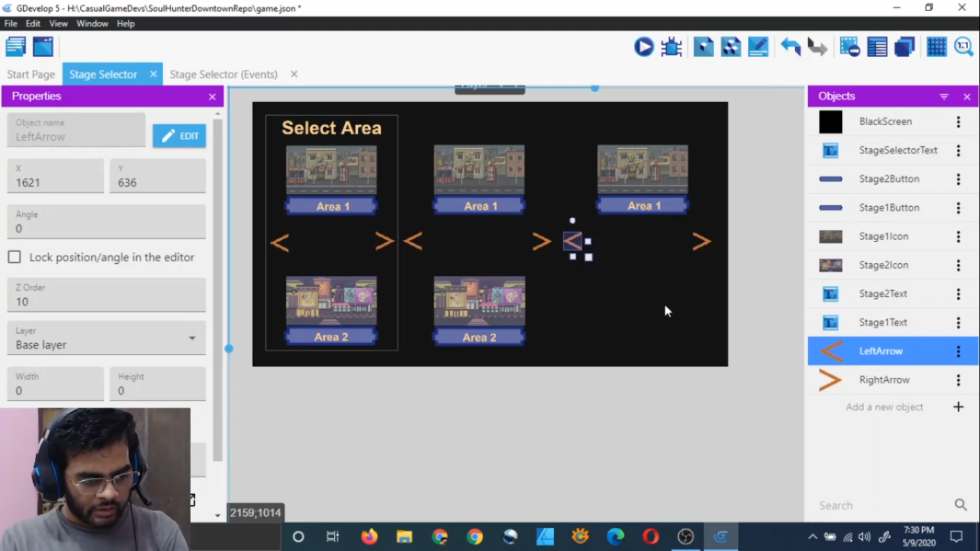The image size is (980, 551).
Task: Switch to the Start Page tab
Action: pyautogui.click(x=31, y=75)
